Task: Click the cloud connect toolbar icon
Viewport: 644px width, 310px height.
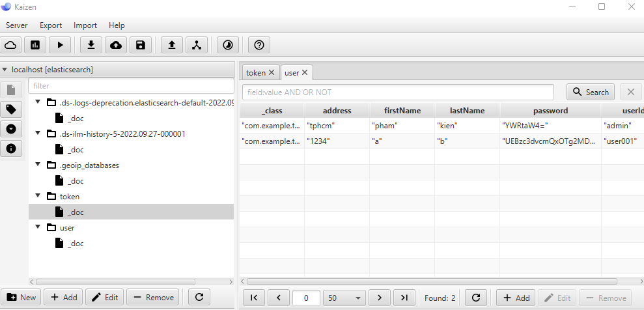Action: (x=10, y=45)
